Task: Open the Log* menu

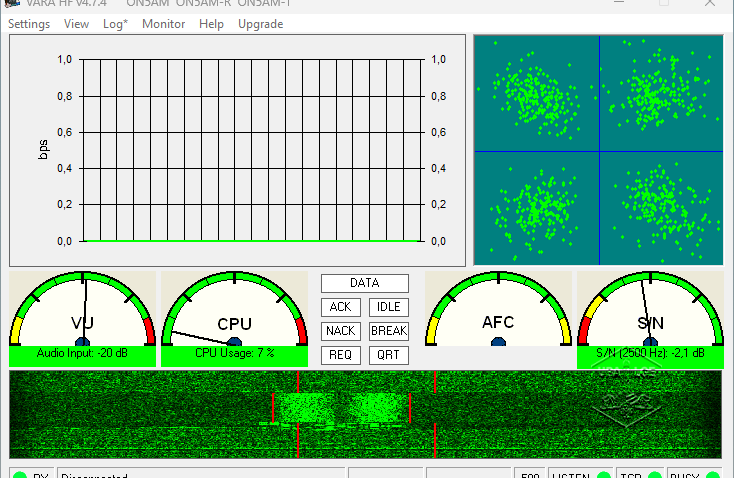Action: (x=115, y=24)
